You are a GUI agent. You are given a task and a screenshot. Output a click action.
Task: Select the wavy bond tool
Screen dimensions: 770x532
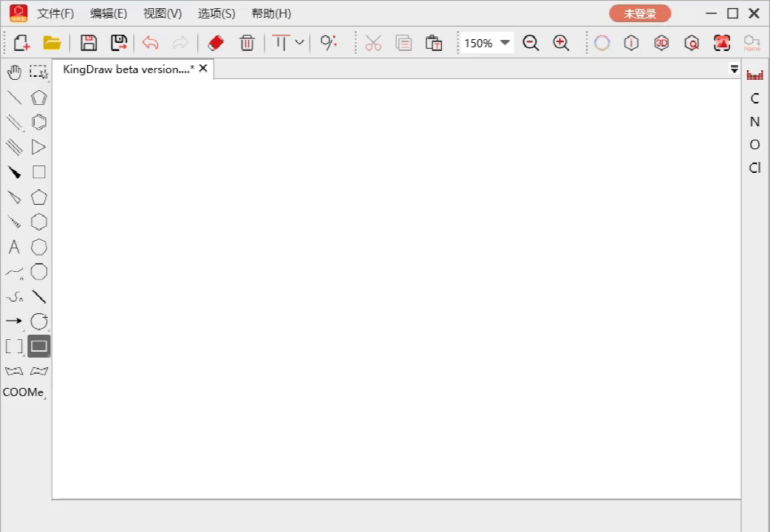pos(14,297)
